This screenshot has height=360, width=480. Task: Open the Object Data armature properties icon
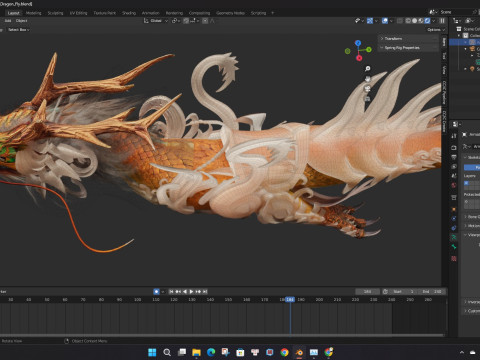pyautogui.click(x=454, y=237)
